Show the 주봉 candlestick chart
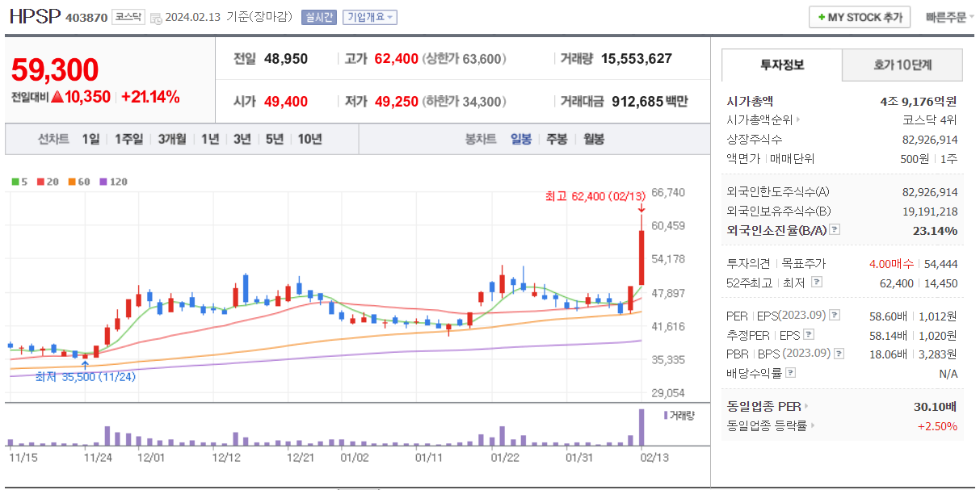 coord(557,139)
